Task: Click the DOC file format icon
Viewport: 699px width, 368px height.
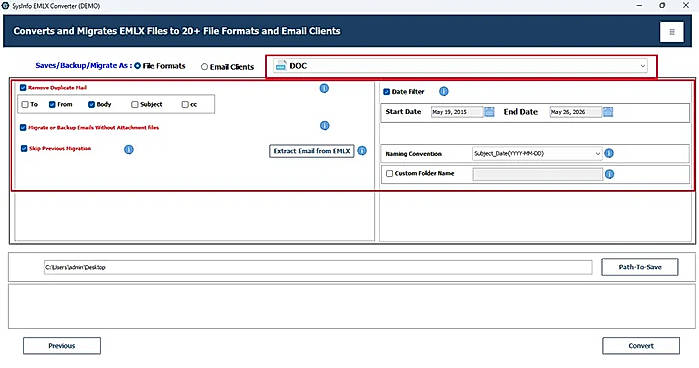Action: pyautogui.click(x=281, y=66)
